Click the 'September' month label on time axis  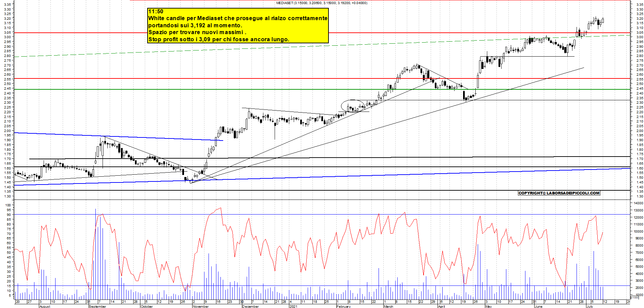(x=97, y=306)
